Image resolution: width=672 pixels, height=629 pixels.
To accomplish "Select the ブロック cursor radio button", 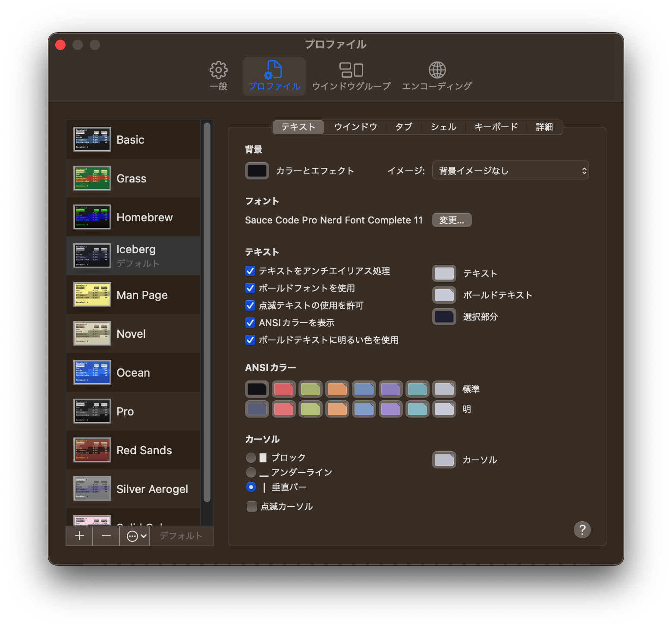I will click(x=251, y=457).
